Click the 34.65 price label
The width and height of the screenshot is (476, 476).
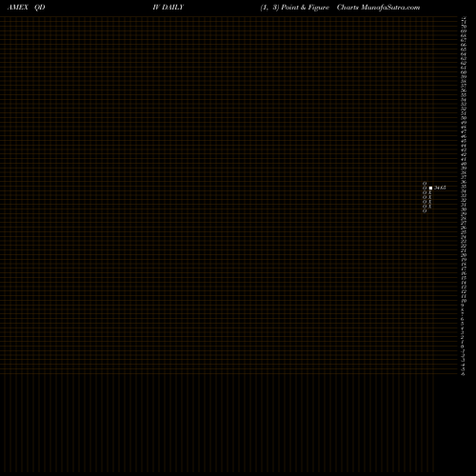click(440, 188)
